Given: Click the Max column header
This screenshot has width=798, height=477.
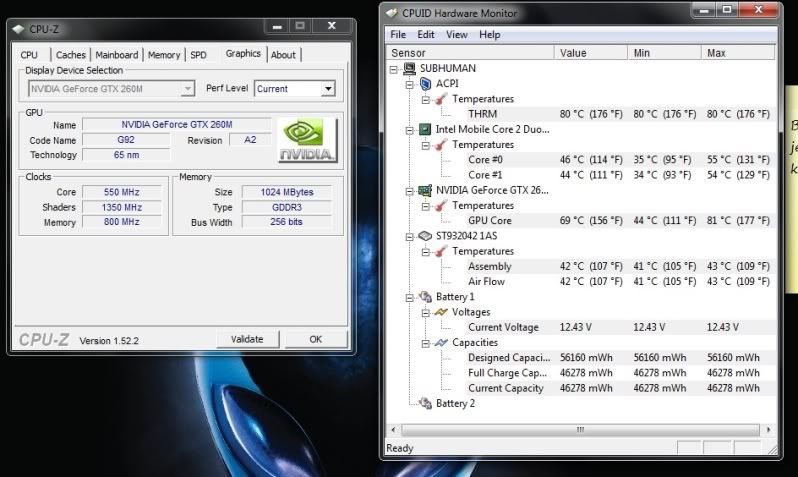Looking at the screenshot, I should [x=738, y=53].
